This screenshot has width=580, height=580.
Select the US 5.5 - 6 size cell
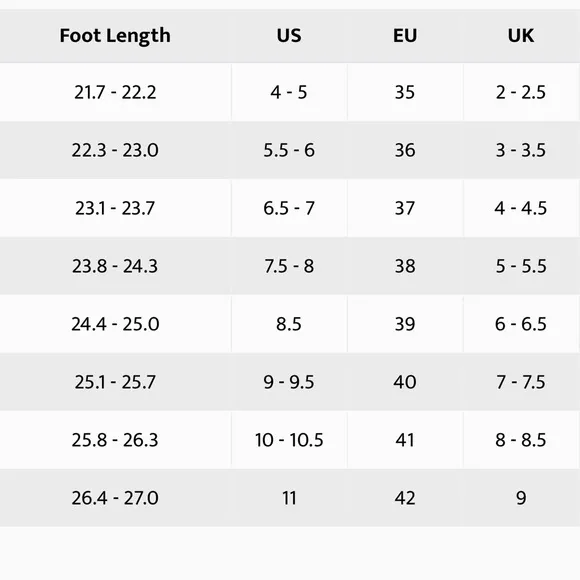pyautogui.click(x=289, y=150)
